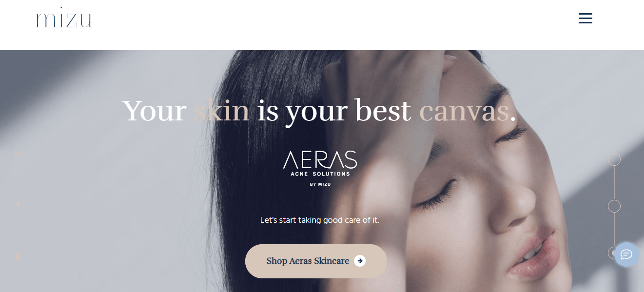
Task: Open the Instagram social link icon
Action: [x=18, y=154]
